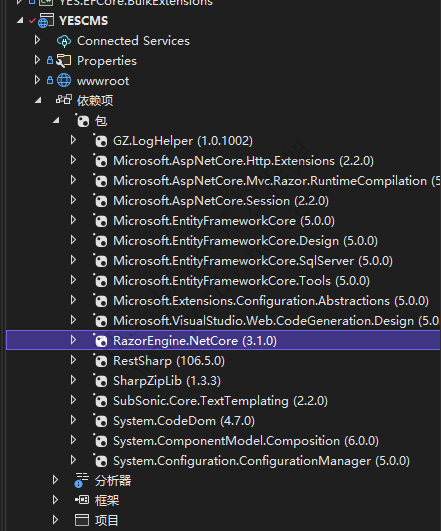
Task: Select Microsoft.Extensions.Configuration.Abstractions (5.0.0)
Action: point(271,301)
